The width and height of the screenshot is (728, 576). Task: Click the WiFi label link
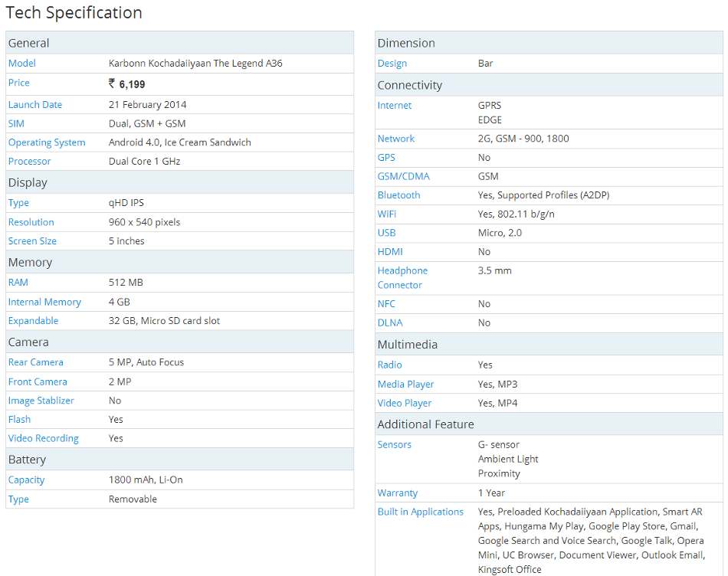(x=387, y=214)
